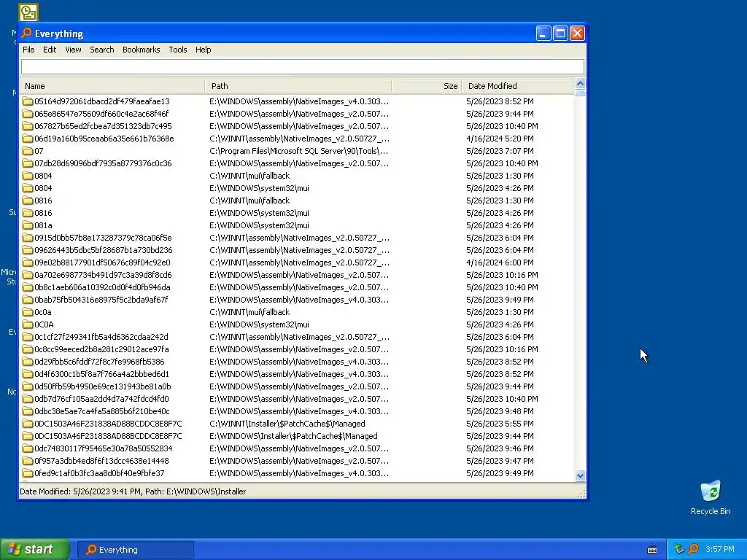Open the Tools menu
The width and height of the screenshot is (747, 560).
pos(178,50)
